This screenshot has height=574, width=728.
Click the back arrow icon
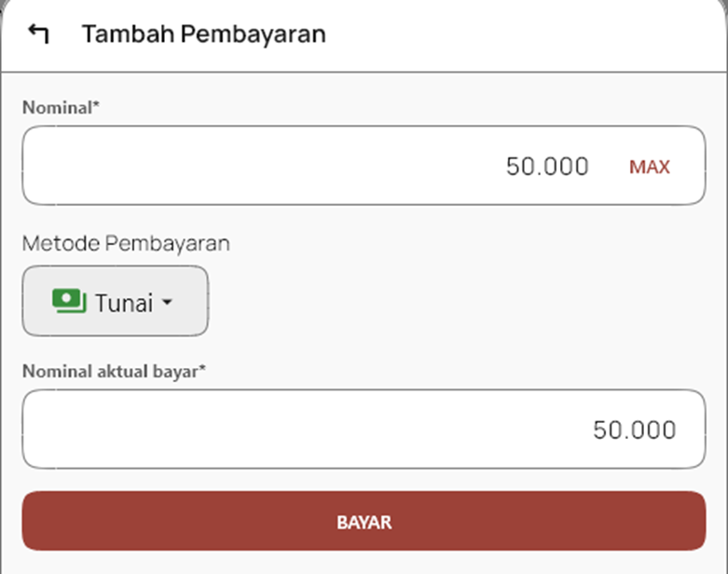coord(37,34)
